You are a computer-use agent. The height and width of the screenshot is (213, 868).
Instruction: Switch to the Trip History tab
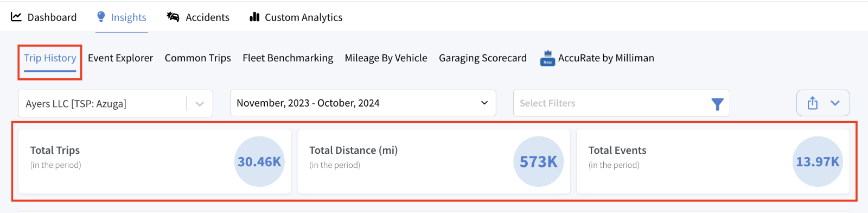tap(50, 58)
